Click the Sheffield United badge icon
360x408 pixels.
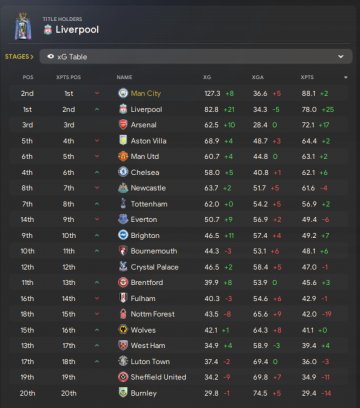[x=123, y=377]
